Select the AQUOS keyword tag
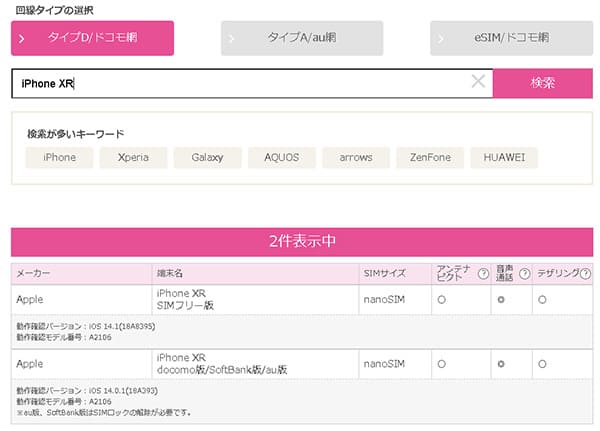600x431 pixels. click(x=282, y=157)
